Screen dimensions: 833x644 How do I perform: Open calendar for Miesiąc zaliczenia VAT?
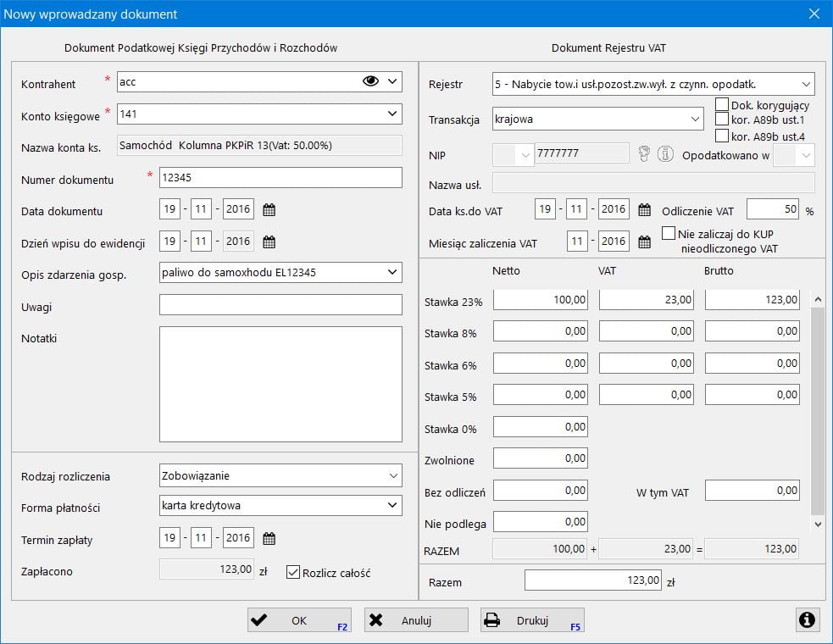pos(644,242)
